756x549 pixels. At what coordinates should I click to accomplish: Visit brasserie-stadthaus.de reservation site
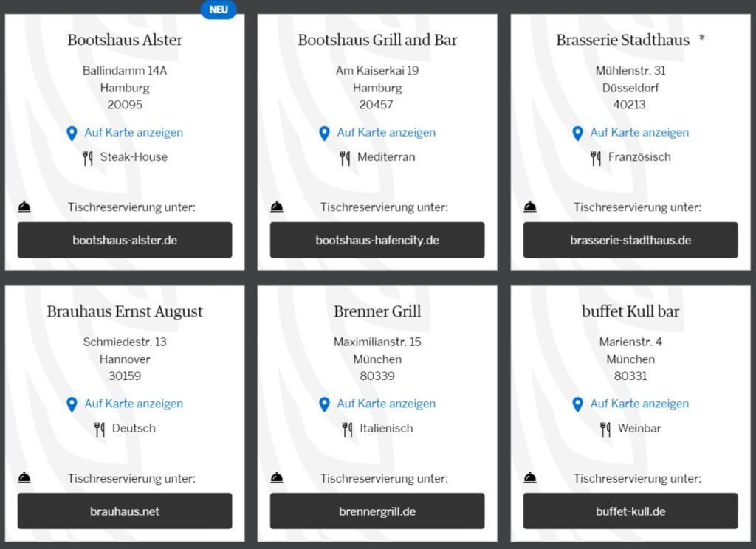(630, 240)
